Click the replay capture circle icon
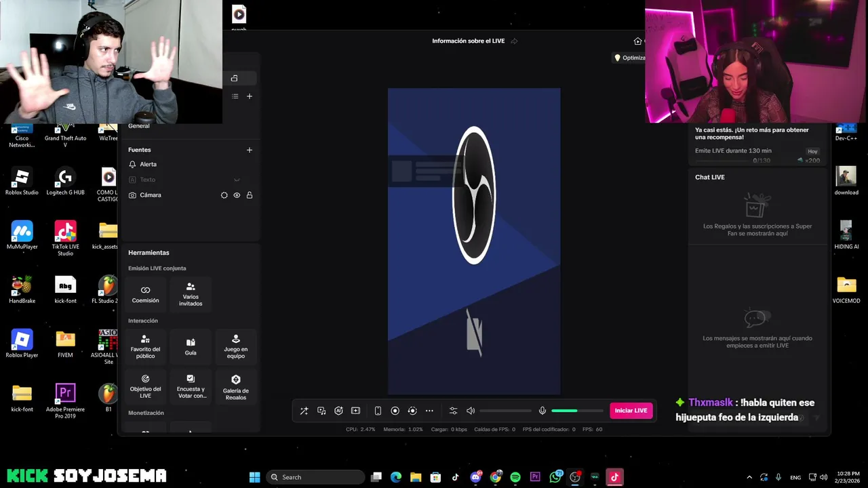This screenshot has width=868, height=488. [x=412, y=411]
